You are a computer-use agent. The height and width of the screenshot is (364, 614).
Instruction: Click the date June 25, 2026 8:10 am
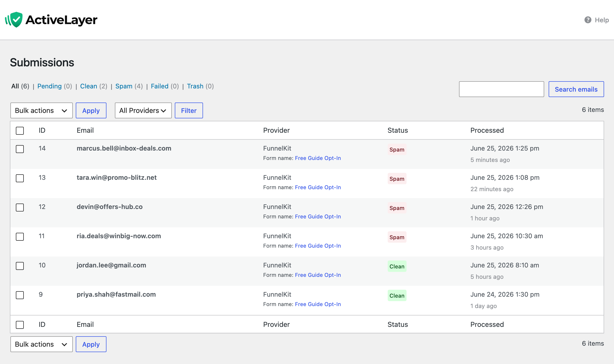tap(505, 265)
